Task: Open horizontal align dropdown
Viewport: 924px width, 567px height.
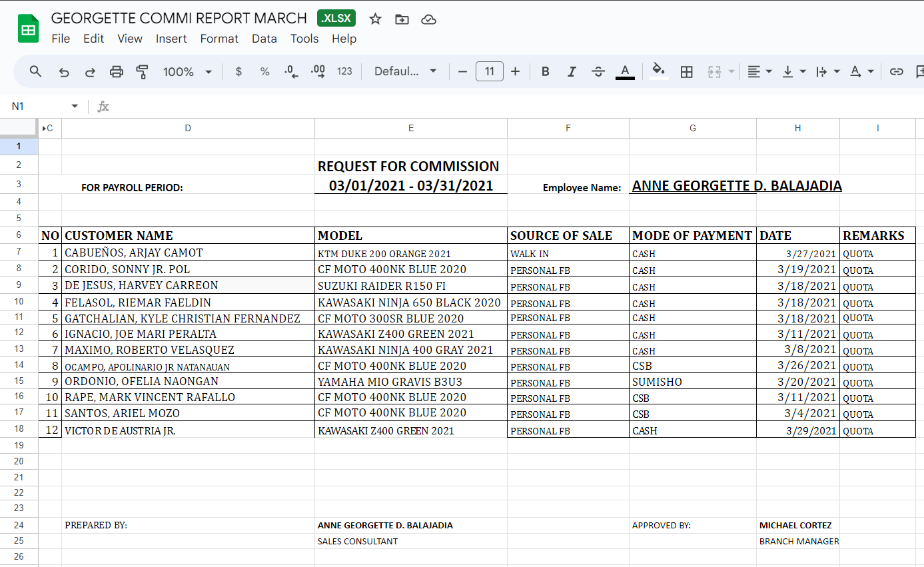Action: coord(759,71)
